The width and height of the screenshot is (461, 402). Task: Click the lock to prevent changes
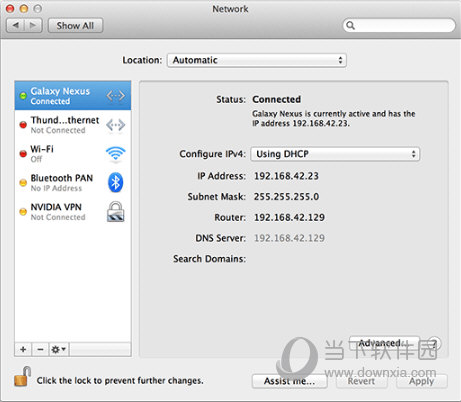[22, 376]
